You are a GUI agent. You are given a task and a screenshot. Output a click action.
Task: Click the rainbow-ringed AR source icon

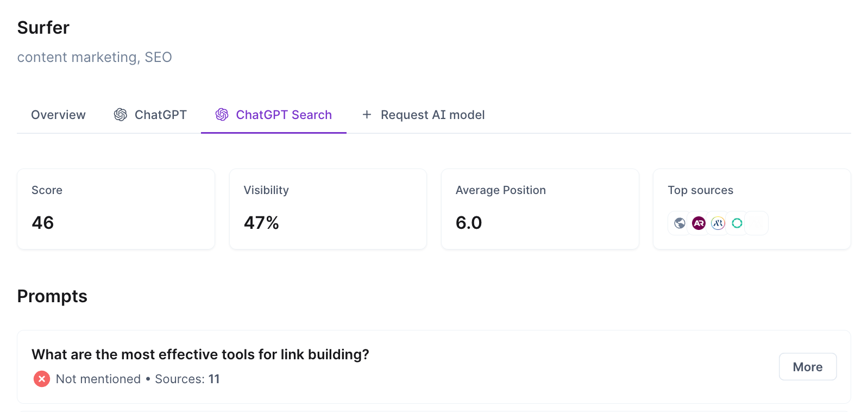pyautogui.click(x=718, y=223)
